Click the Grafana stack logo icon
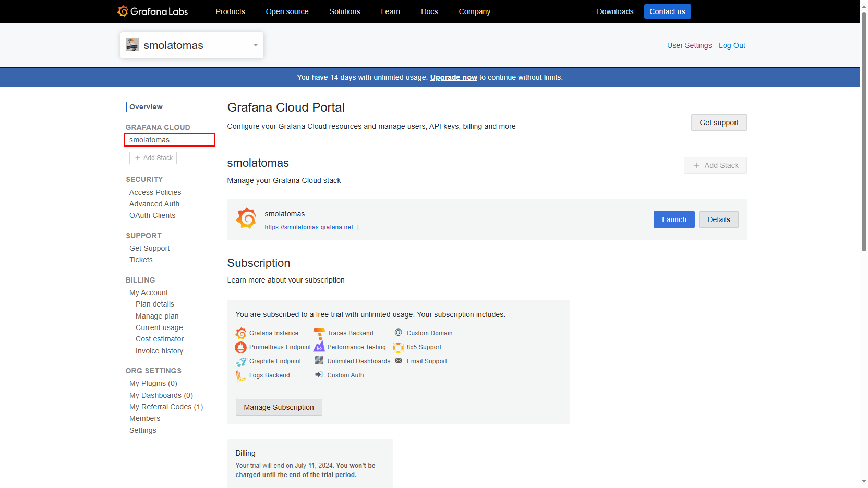Viewport: 868px width, 488px height. click(246, 218)
